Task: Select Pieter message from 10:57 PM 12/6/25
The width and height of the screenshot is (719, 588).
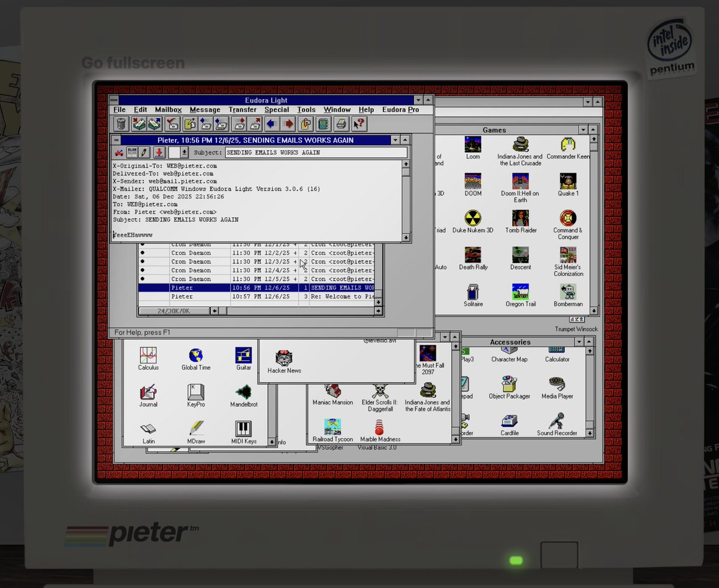Action: [x=256, y=296]
